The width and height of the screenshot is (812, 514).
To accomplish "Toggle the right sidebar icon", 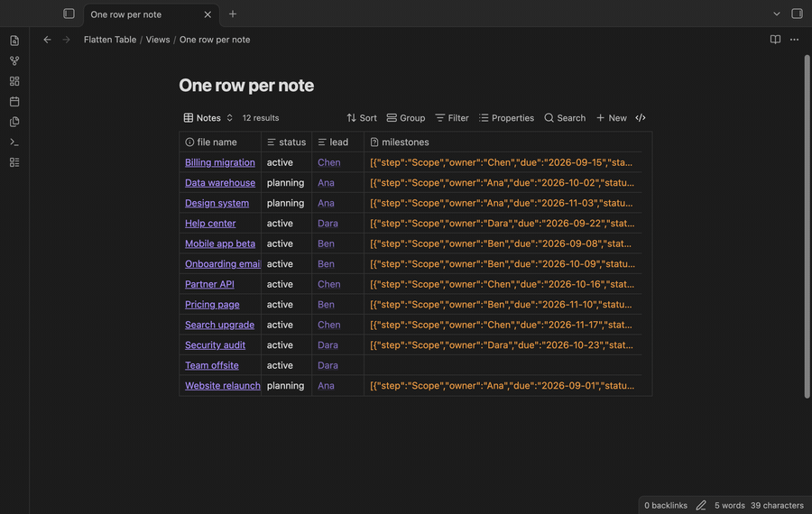I will [x=797, y=14].
